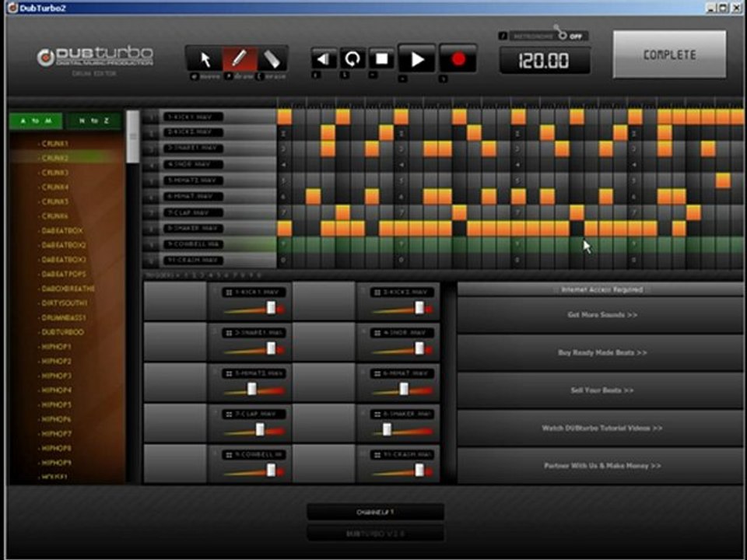Toggle first step of the COWBELL row
Screen dimensions: 747x560
pyautogui.click(x=285, y=244)
